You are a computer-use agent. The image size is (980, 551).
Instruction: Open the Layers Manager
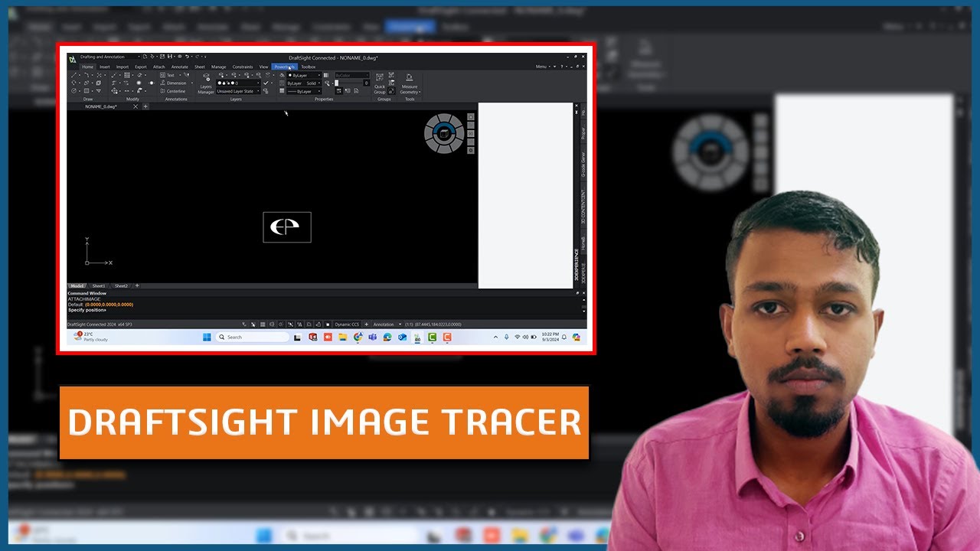pos(206,83)
